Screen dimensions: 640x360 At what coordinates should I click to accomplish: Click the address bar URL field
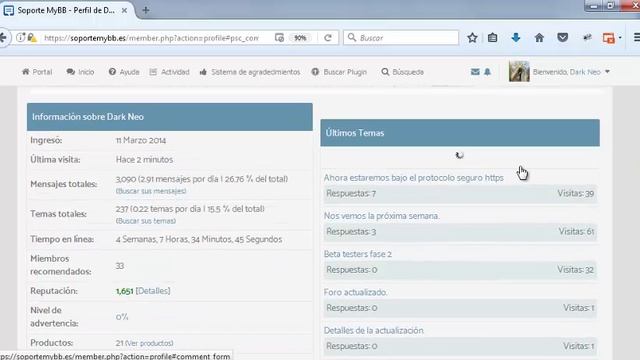click(x=151, y=38)
